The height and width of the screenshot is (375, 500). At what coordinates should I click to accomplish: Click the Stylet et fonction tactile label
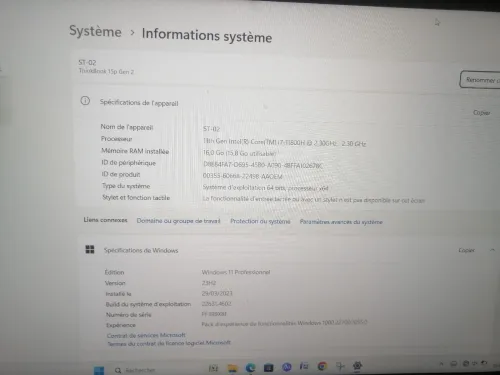(x=136, y=198)
